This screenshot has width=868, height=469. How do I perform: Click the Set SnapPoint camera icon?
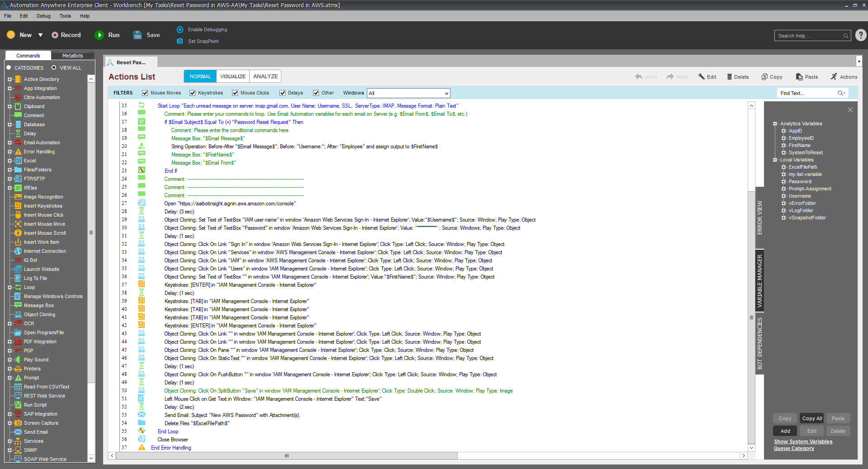pos(180,41)
